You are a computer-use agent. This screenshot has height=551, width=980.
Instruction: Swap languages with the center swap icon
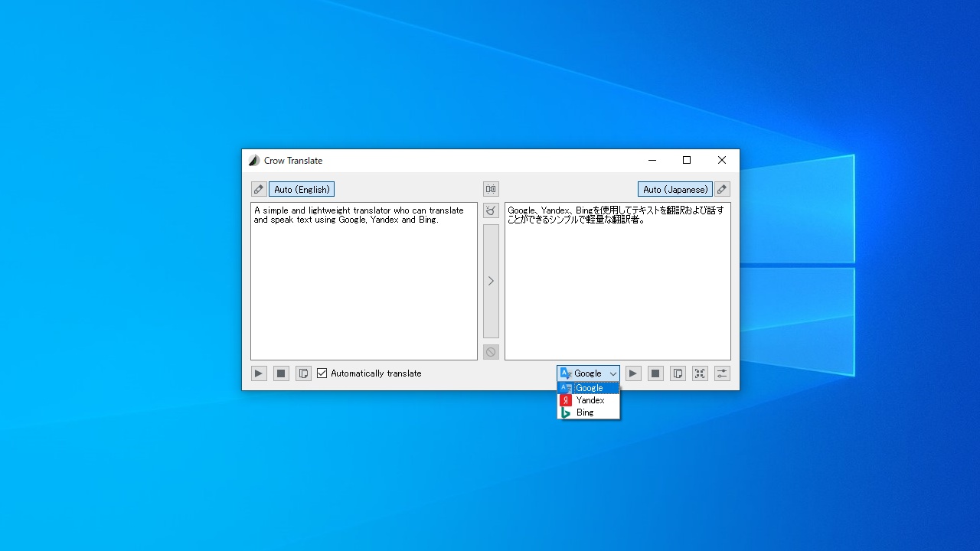[x=491, y=189]
